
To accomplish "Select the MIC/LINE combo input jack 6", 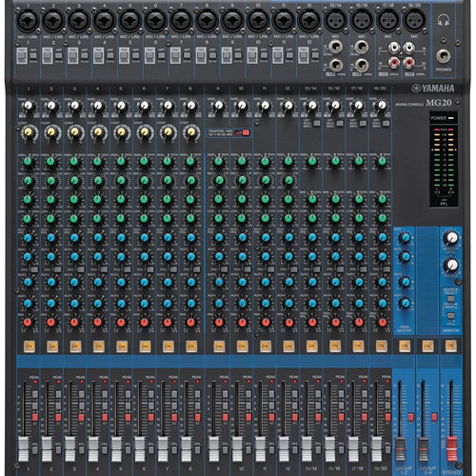I will [x=155, y=21].
